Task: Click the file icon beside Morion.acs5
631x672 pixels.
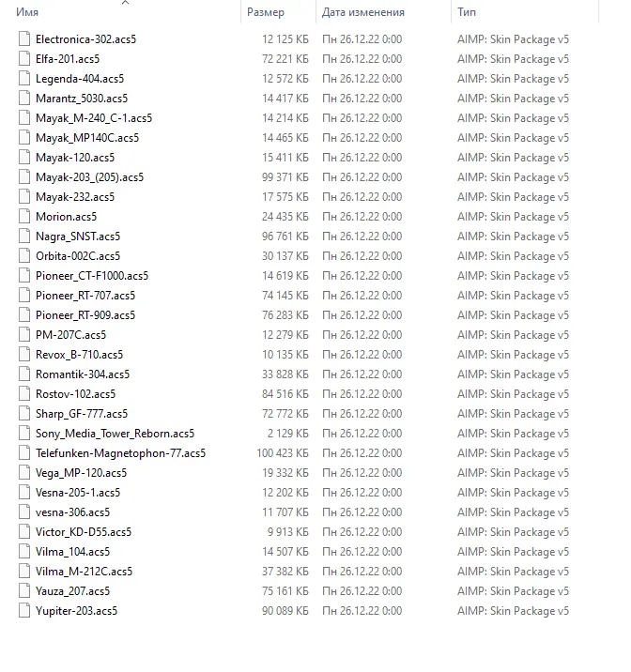Action: 24,217
